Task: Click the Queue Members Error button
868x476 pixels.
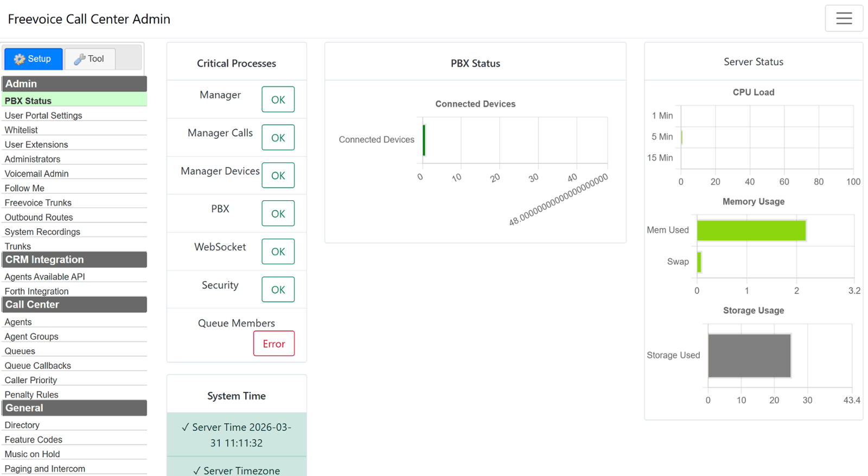Action: pyautogui.click(x=273, y=344)
